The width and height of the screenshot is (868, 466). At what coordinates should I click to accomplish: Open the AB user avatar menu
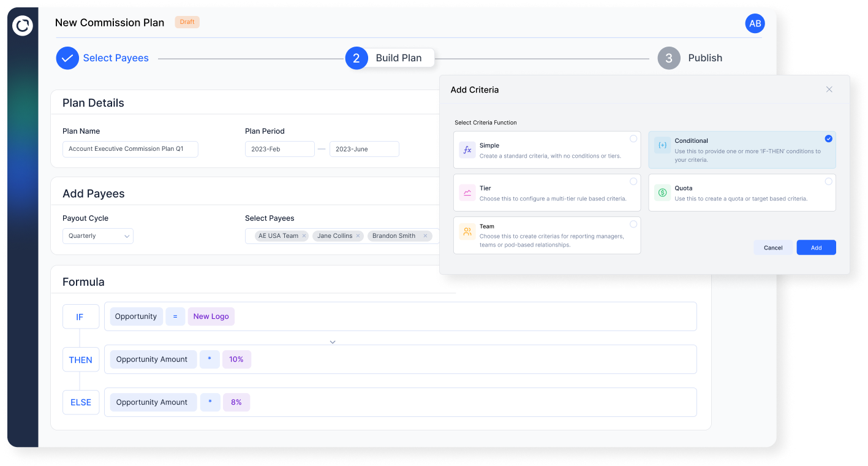[x=755, y=23]
